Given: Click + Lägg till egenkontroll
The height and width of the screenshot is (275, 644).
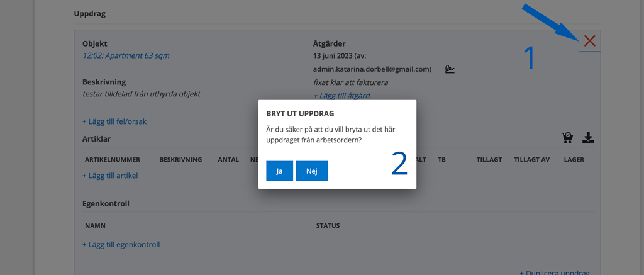Looking at the screenshot, I should point(121,245).
